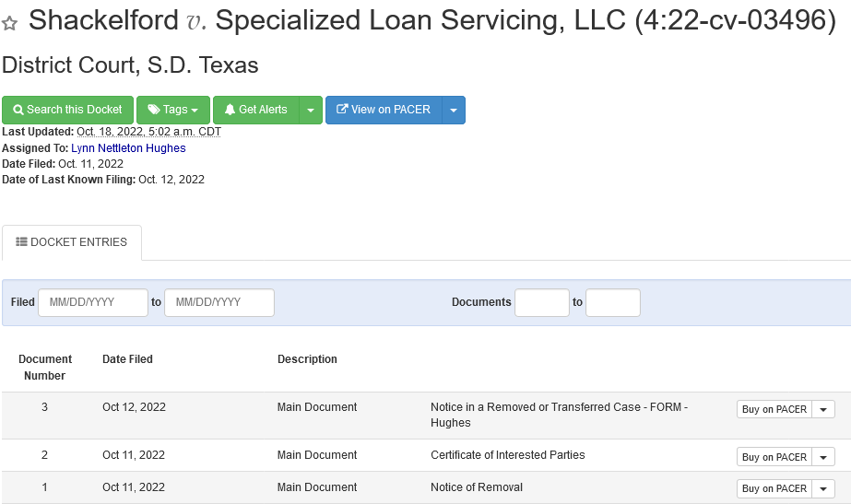851x504 pixels.
Task: Click the Filed end date field
Action: (219, 302)
